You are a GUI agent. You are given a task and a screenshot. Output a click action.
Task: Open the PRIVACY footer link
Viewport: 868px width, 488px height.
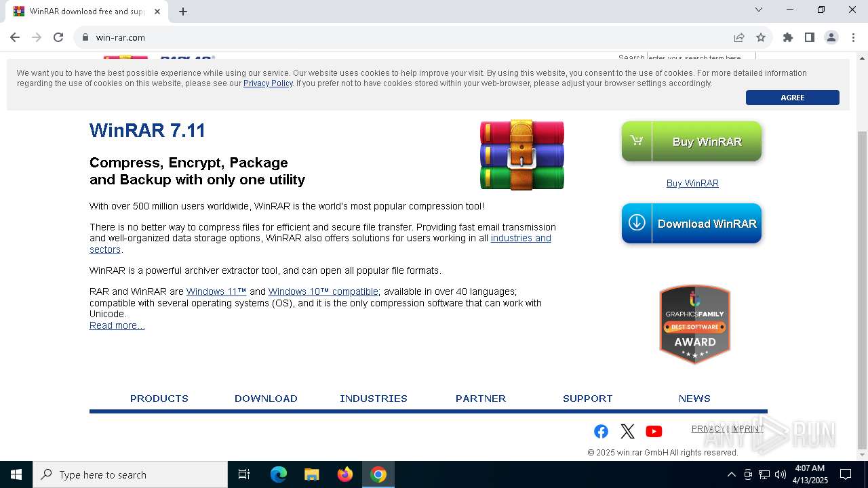tap(708, 429)
